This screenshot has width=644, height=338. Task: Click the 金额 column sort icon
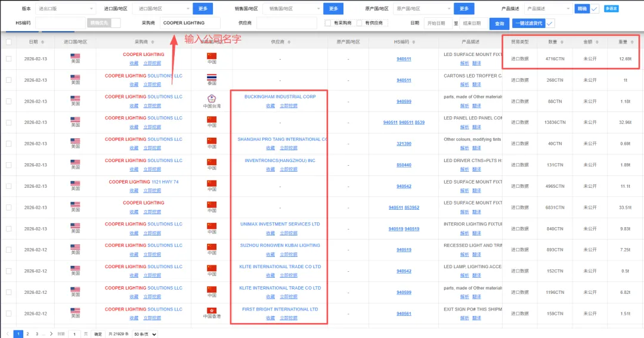597,42
